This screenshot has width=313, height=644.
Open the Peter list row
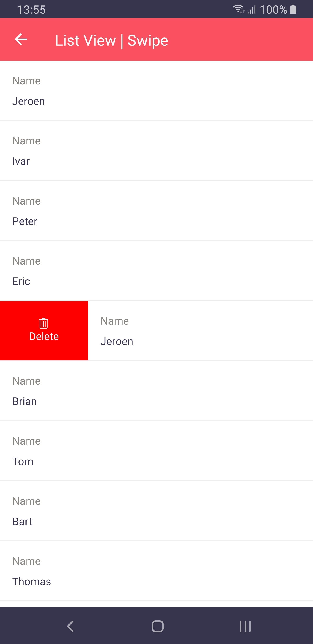156,211
